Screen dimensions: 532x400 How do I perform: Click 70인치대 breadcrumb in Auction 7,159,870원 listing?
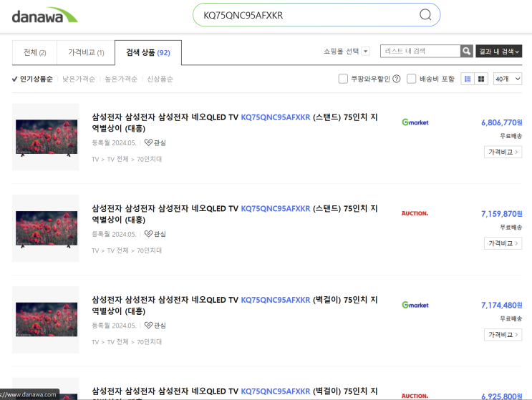click(x=149, y=250)
